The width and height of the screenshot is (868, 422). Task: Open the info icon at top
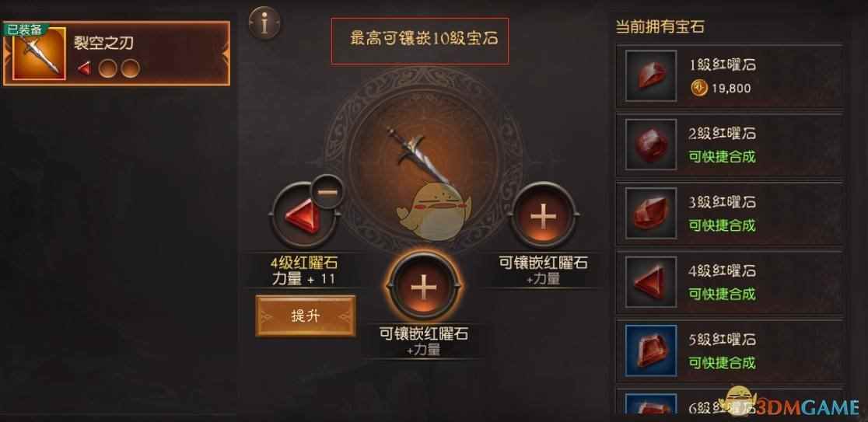(264, 23)
